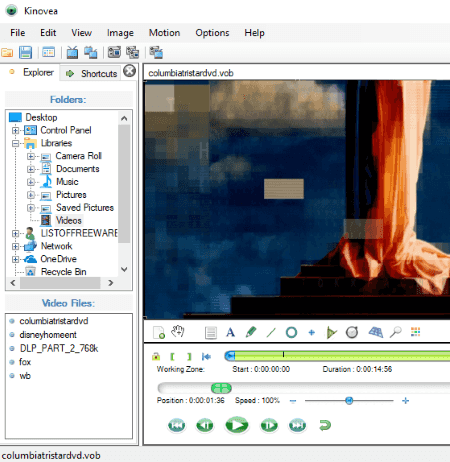450x462 pixels.
Task: Expand the Camera Roll folder
Action: (31, 156)
